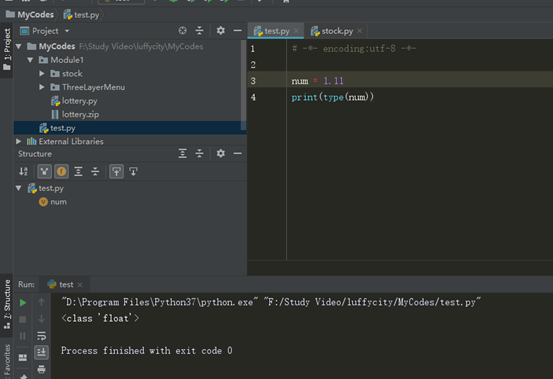Click the encoding comment on line 1
The image size is (553, 379).
(x=354, y=48)
